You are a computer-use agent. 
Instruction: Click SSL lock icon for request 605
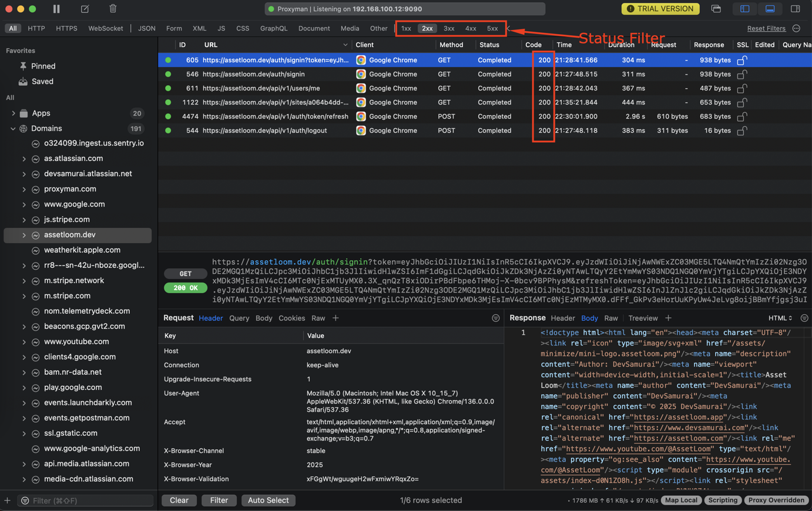(742, 60)
